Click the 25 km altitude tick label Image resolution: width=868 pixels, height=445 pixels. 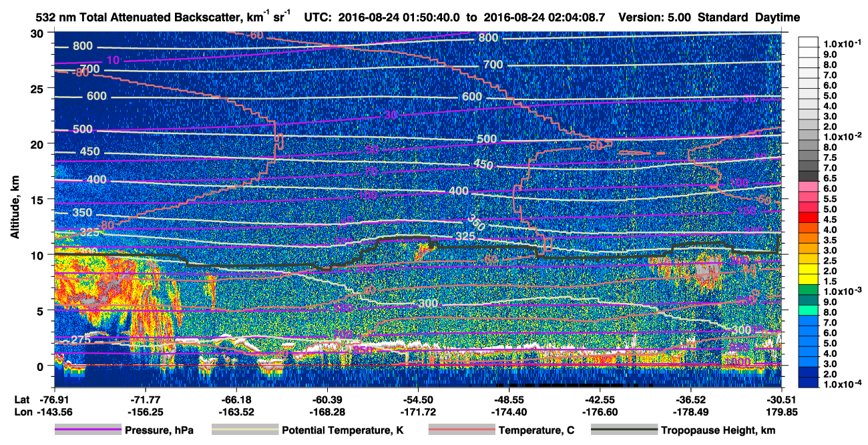coord(38,88)
